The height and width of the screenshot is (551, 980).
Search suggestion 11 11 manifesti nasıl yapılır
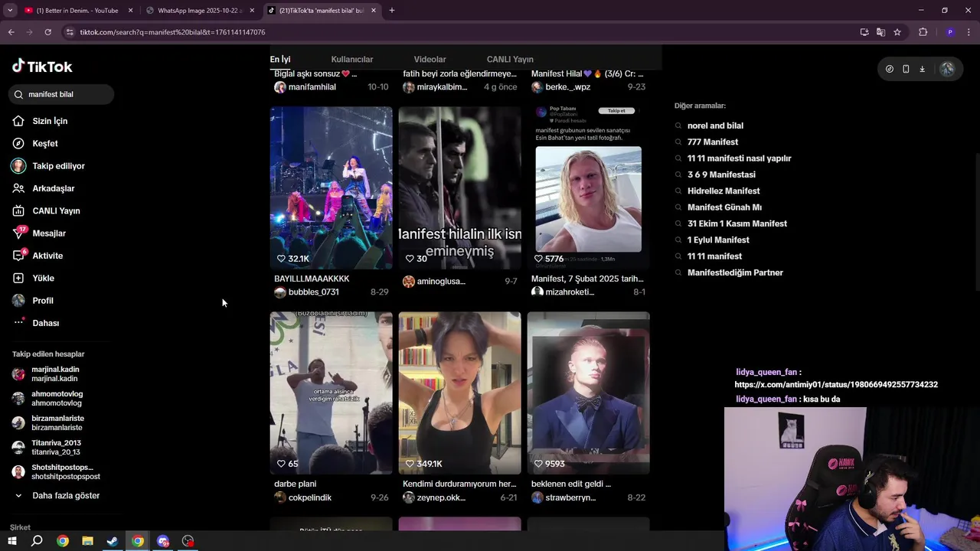(740, 158)
